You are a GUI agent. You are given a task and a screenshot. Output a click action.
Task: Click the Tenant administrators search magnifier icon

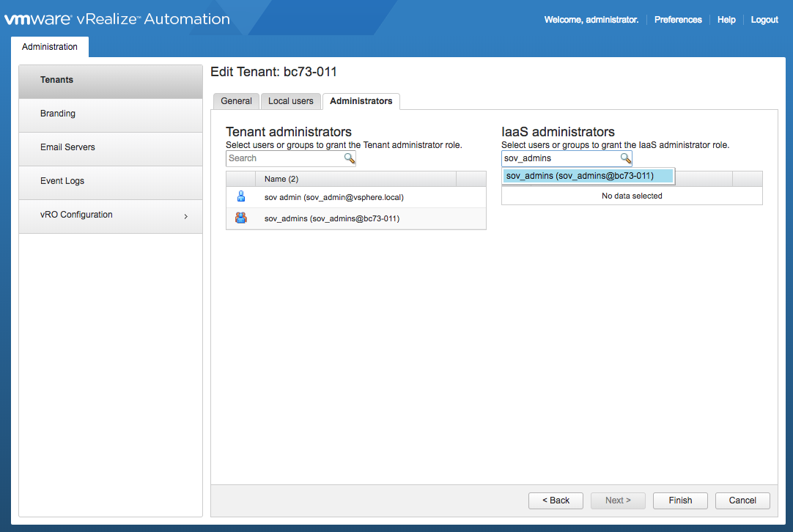(350, 158)
